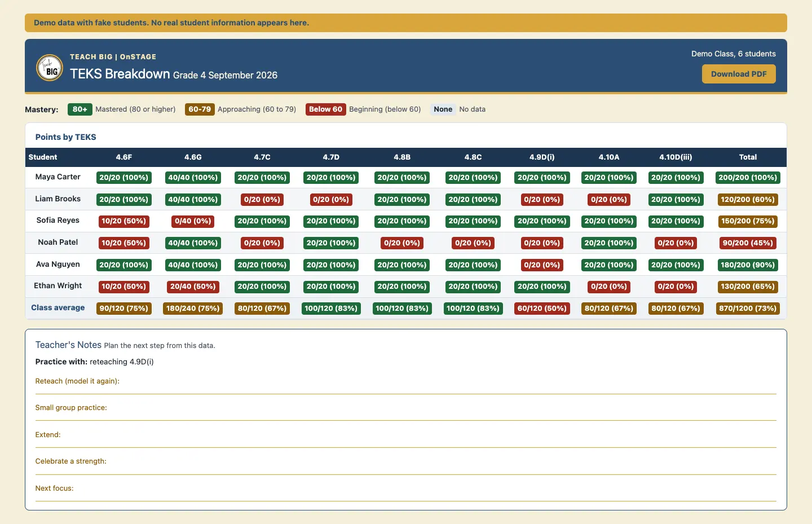Select student name Sofia Reyes
The width and height of the screenshot is (812, 524).
pyautogui.click(x=58, y=221)
